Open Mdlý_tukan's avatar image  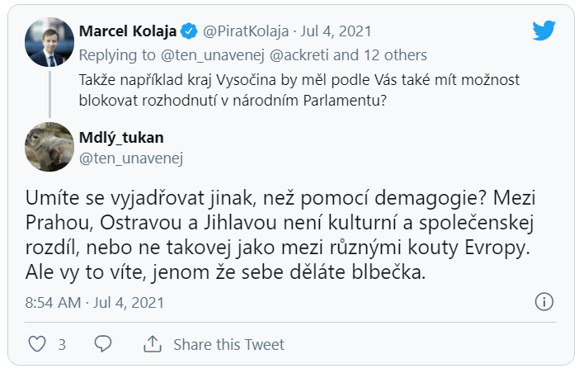pos(49,147)
